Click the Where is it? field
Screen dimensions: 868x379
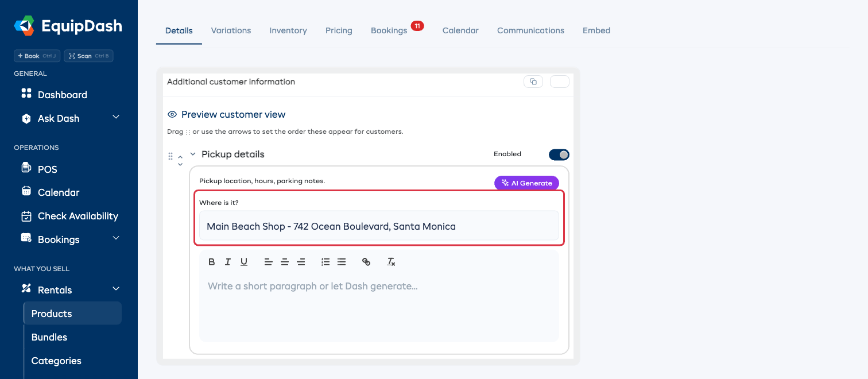coord(379,226)
